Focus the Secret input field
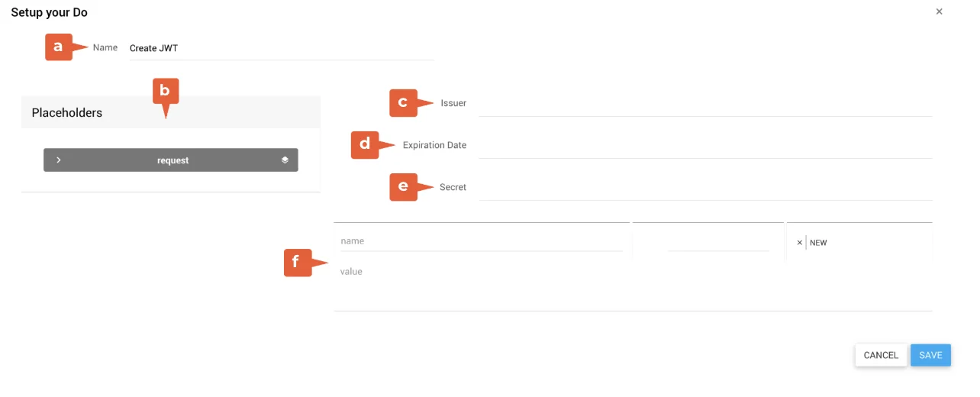Image resolution: width=980 pixels, height=397 pixels. 704,189
